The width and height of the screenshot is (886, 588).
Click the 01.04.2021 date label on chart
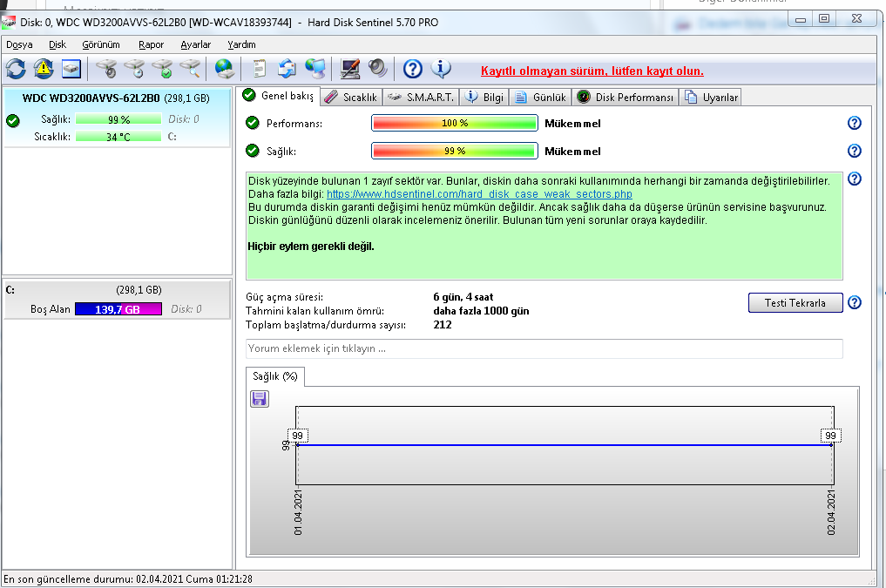pyautogui.click(x=298, y=512)
